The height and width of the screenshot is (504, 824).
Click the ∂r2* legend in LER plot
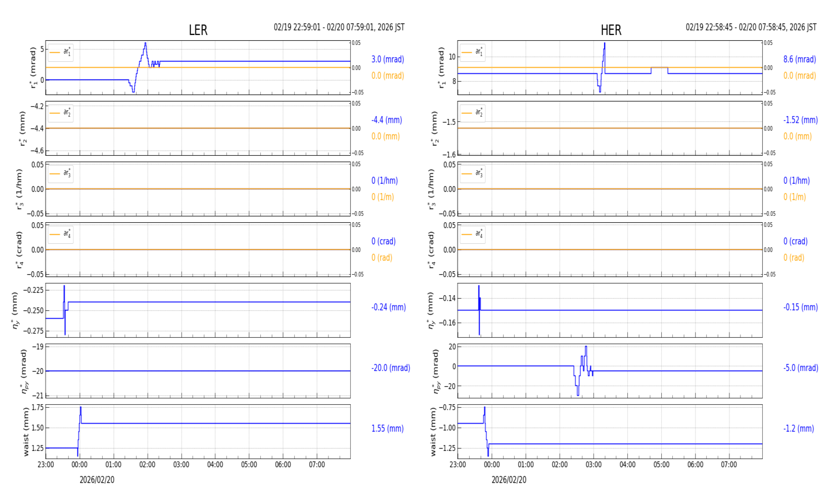(61, 113)
